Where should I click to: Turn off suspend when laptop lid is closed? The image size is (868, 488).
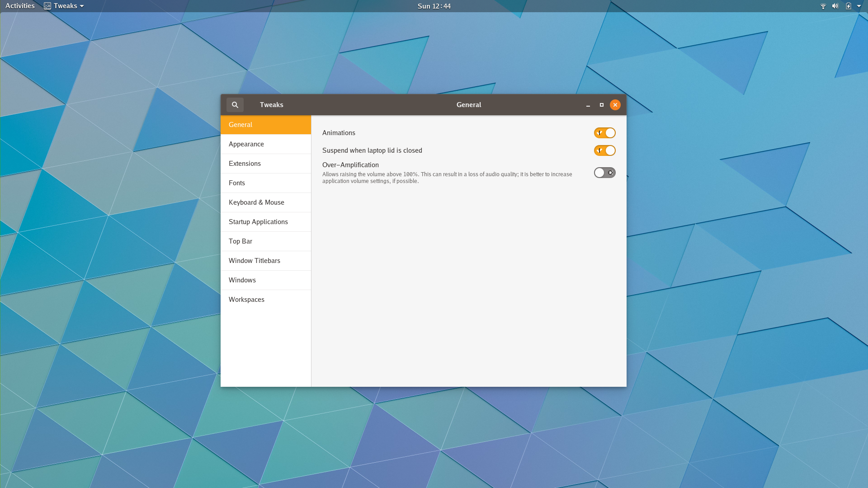click(605, 150)
